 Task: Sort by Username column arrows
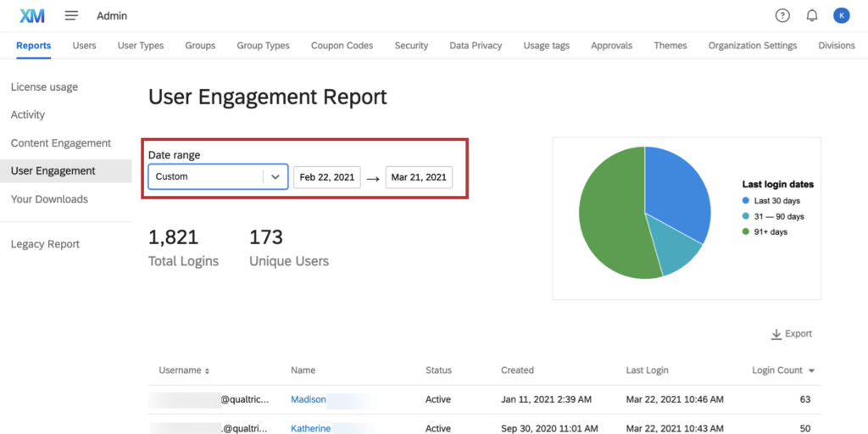207,371
